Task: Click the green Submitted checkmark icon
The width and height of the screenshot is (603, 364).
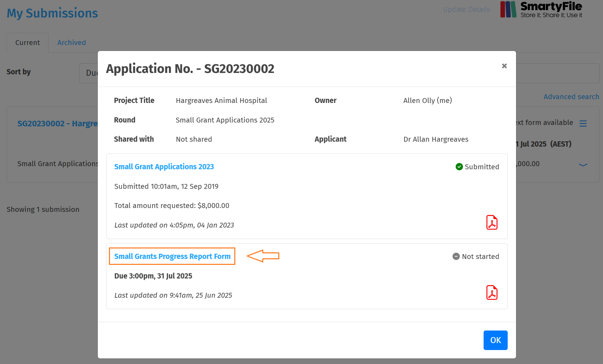Action: coord(459,167)
